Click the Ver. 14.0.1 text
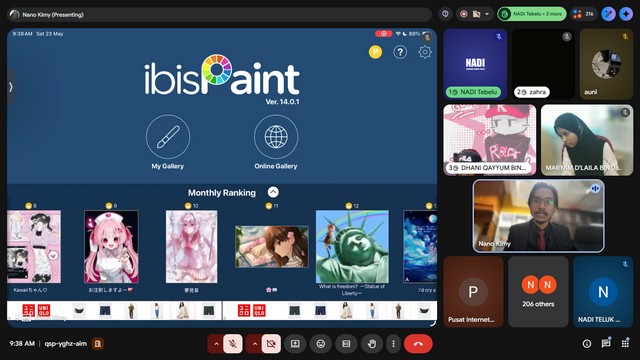The height and width of the screenshot is (360, 640). click(282, 102)
